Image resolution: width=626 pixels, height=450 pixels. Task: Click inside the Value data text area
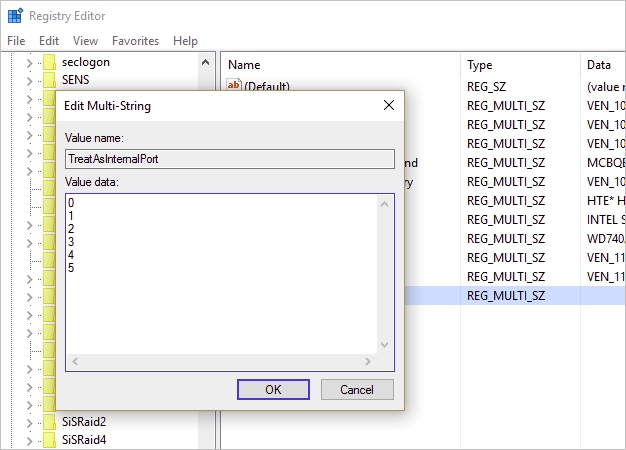pyautogui.click(x=222, y=274)
